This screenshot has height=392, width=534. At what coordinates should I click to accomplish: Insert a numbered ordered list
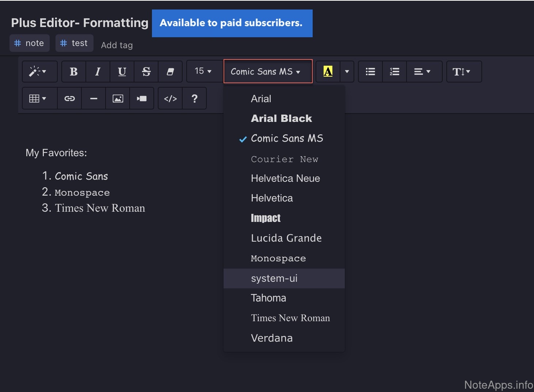pyautogui.click(x=394, y=72)
